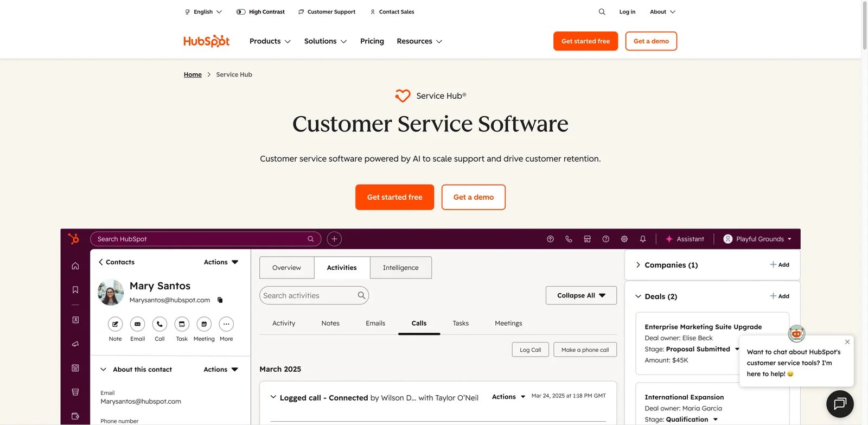The height and width of the screenshot is (425, 868).
Task: Click the Task icon under Mary Santos
Action: tap(182, 324)
